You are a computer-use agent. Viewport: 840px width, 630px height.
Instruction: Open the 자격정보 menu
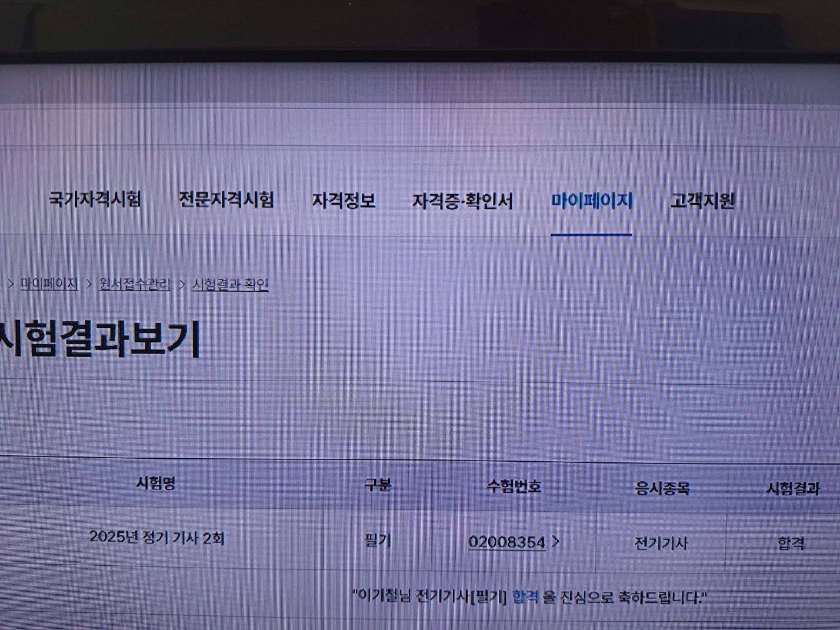point(344,201)
